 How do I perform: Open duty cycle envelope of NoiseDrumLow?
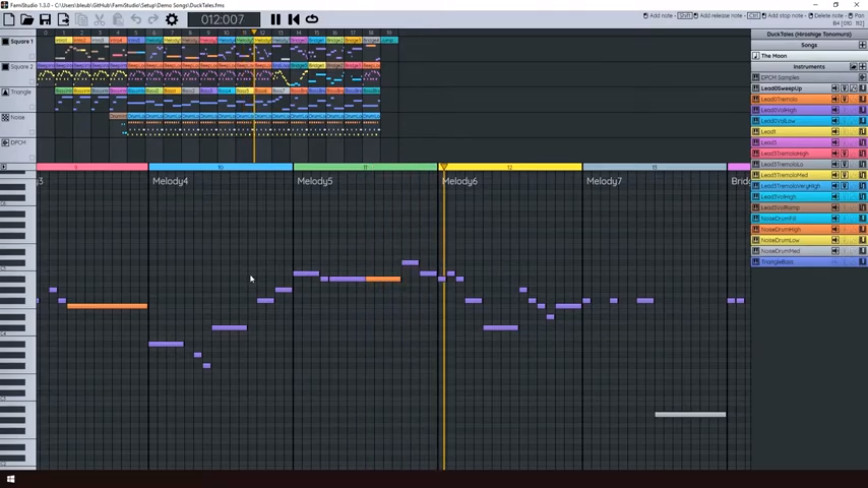point(862,240)
